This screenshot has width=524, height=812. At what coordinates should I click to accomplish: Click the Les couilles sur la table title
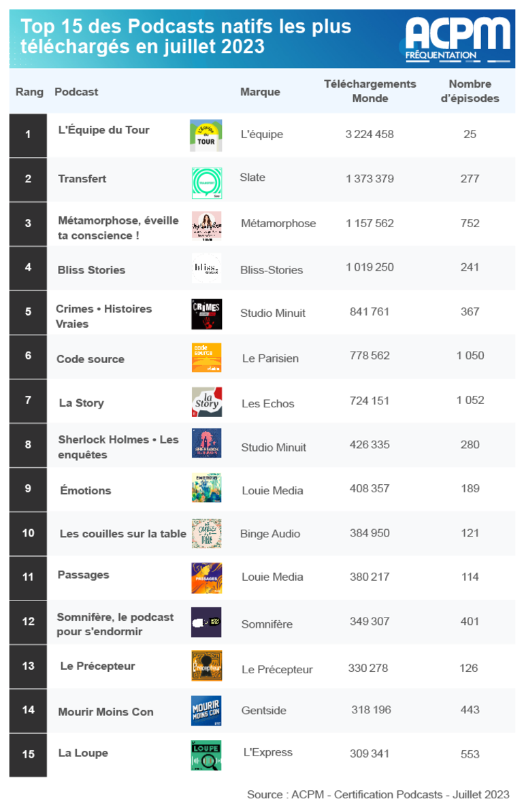(x=123, y=534)
